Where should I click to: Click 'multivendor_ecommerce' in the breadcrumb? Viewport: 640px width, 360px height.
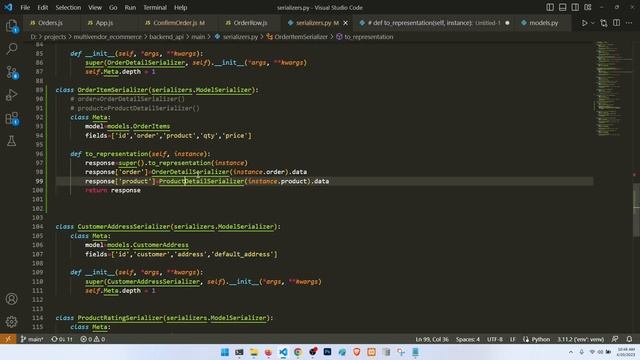pos(107,37)
